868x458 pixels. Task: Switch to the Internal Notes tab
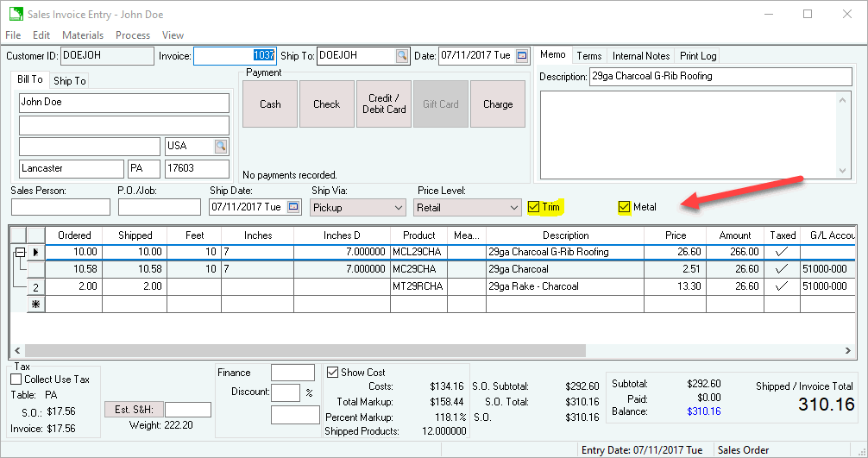641,56
